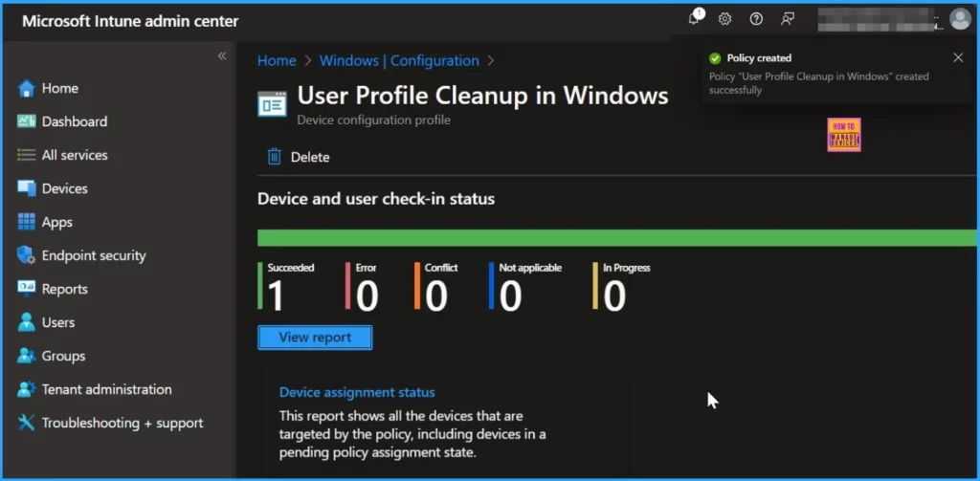The image size is (980, 481).
Task: Click the Succeeded count of 1
Action: [x=277, y=295]
